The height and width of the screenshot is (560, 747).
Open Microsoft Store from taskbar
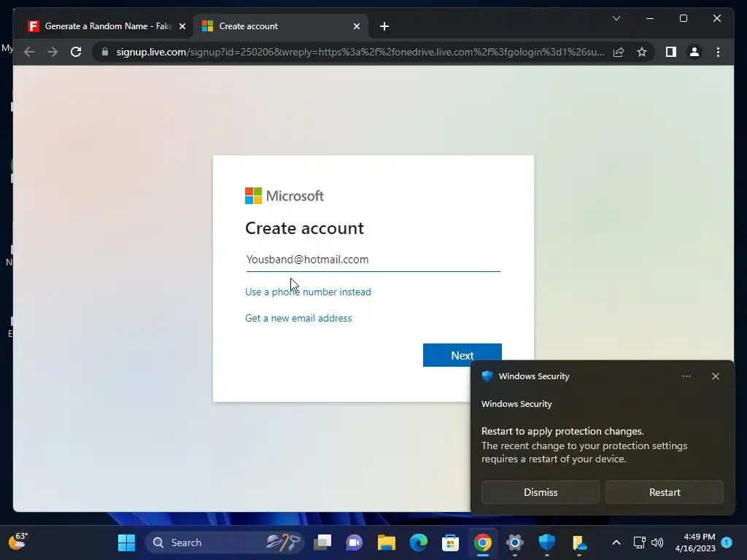tap(450, 542)
